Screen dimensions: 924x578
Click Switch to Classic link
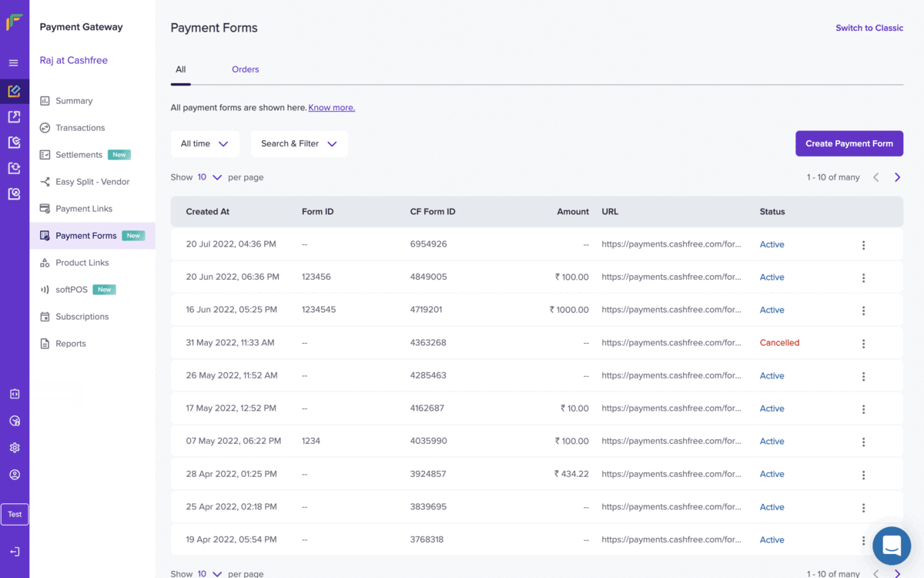click(x=869, y=28)
